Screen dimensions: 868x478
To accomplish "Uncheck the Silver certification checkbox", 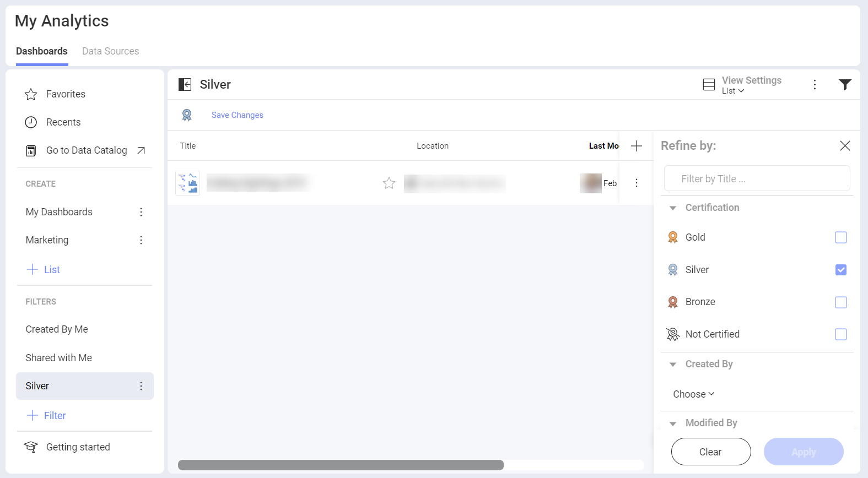I will point(840,270).
